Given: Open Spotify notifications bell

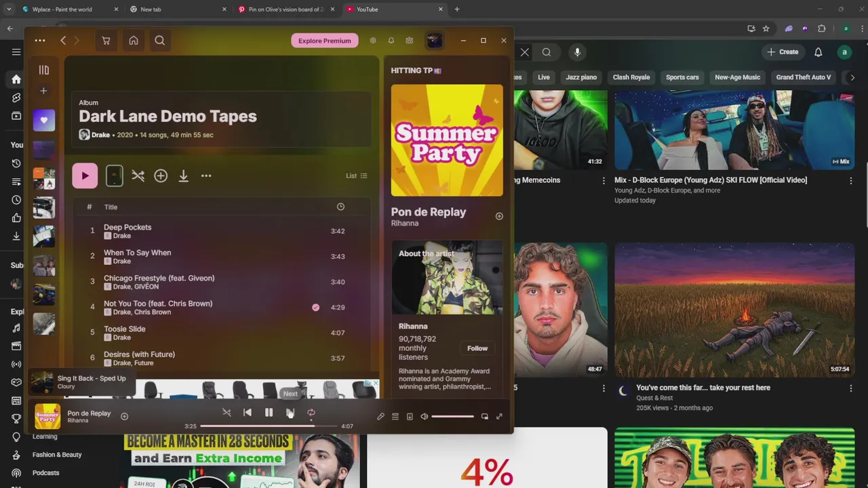Looking at the screenshot, I should (x=391, y=41).
